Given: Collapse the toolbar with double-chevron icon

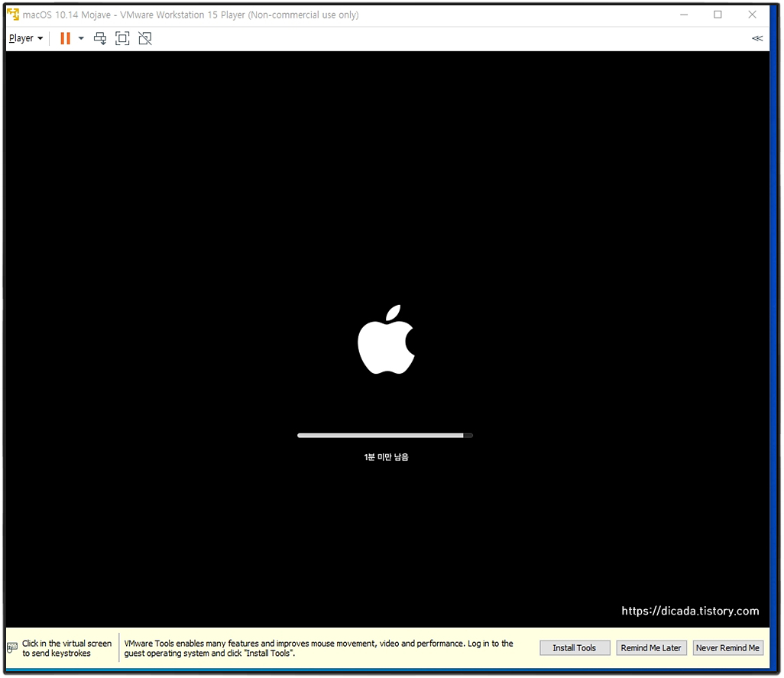Looking at the screenshot, I should (x=757, y=38).
